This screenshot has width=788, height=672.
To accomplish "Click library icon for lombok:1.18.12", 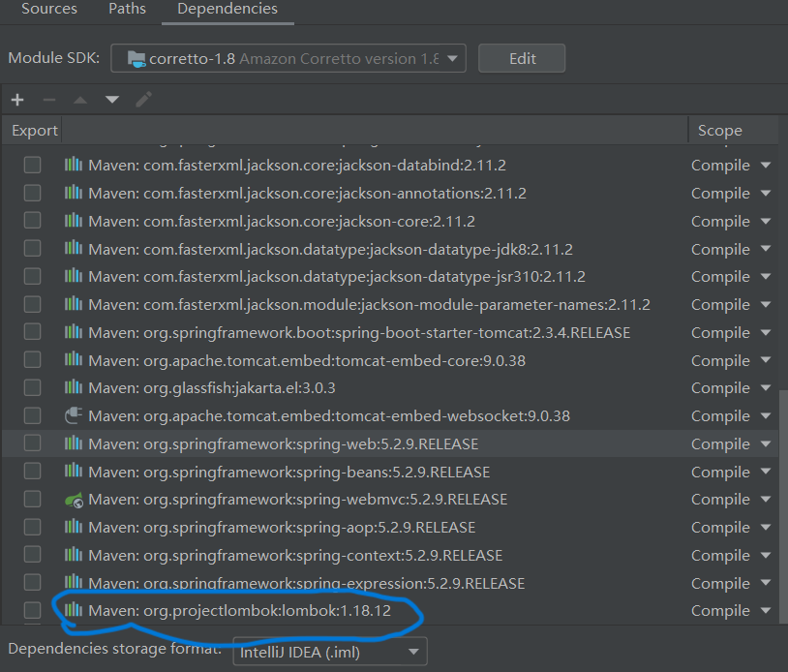I will coord(74,610).
